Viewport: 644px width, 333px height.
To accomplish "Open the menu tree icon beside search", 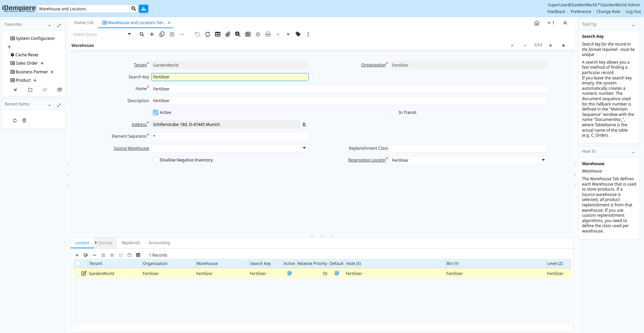I will [144, 9].
